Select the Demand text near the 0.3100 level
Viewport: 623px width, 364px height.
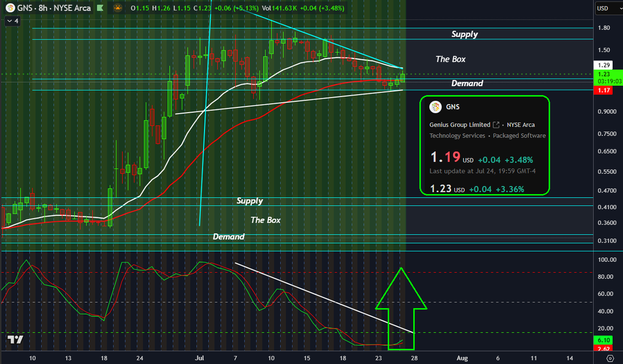(x=228, y=237)
